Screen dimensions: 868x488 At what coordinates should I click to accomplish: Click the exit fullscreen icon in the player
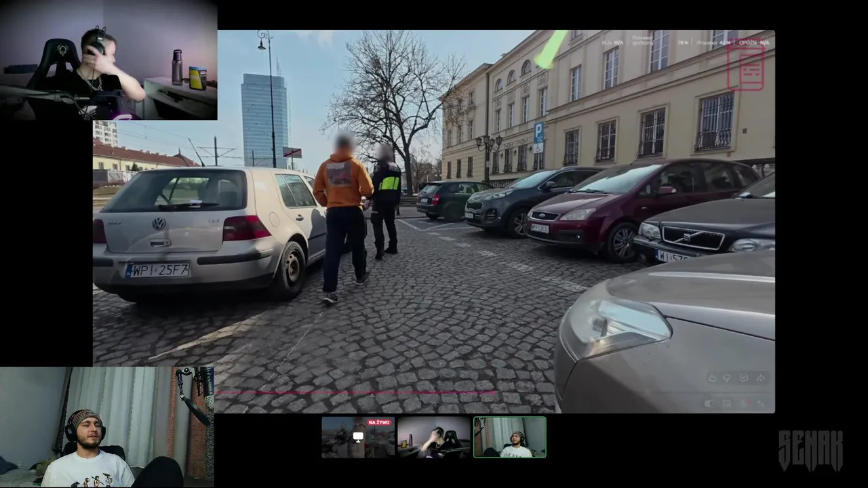click(760, 403)
